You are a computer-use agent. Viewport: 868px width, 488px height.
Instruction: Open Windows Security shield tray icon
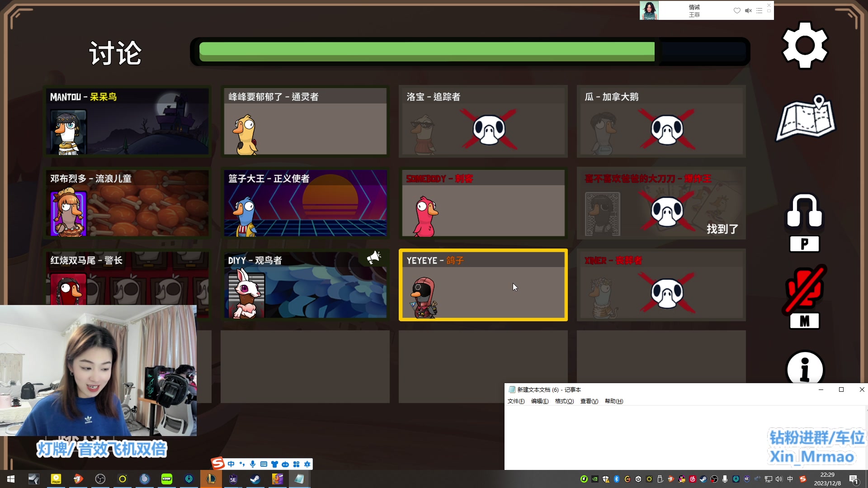(x=606, y=479)
